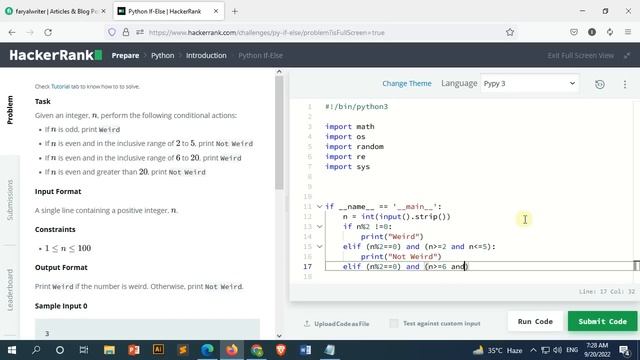Open the Pocket save icon
640x360 pixels.
click(x=574, y=32)
